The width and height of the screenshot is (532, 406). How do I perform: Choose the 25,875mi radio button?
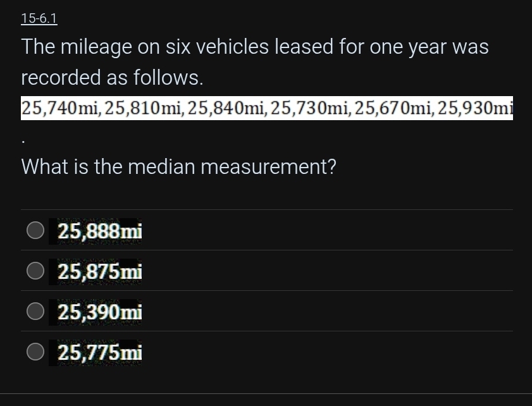(x=35, y=271)
